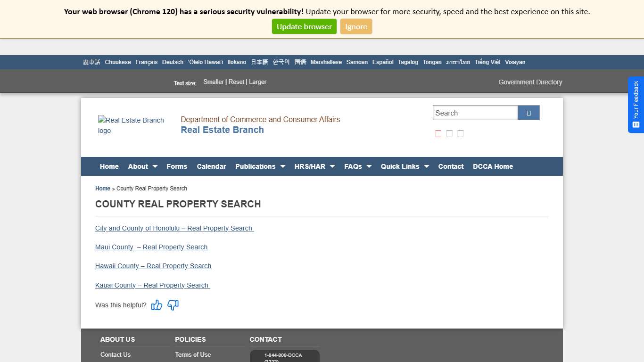Go to the Calendar page
The image size is (644, 362).
click(211, 166)
